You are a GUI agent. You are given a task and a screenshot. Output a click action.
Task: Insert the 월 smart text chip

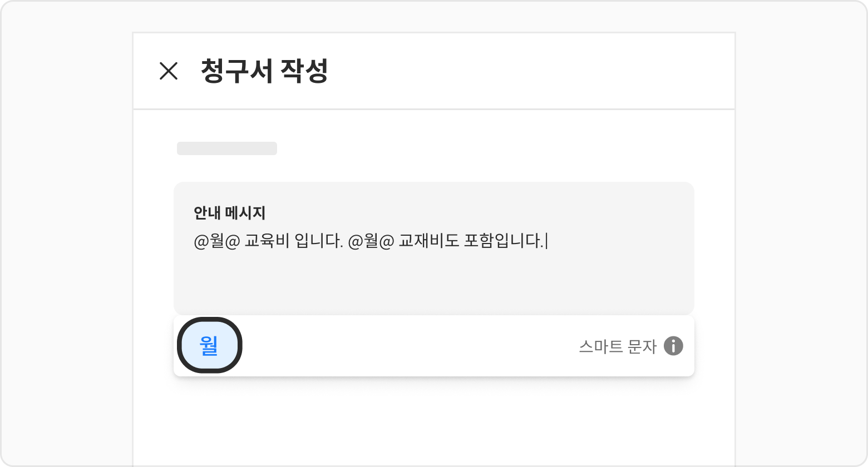pos(209,345)
